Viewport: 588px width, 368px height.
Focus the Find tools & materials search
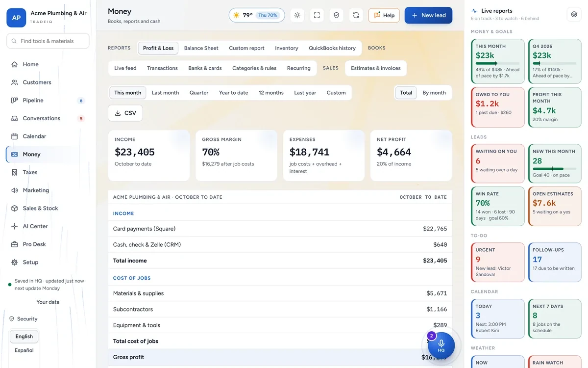pos(48,41)
